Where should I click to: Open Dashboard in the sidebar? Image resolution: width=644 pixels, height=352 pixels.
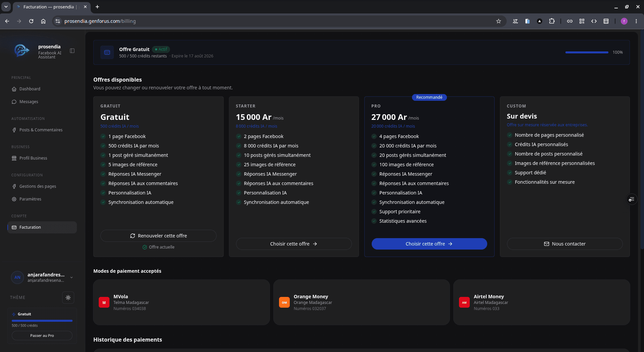42,89
